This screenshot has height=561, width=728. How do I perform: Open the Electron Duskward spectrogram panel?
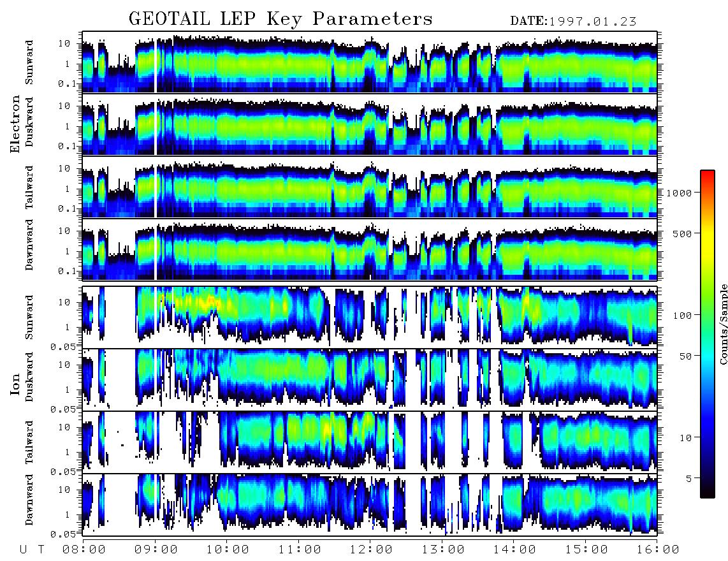(x=370, y=124)
